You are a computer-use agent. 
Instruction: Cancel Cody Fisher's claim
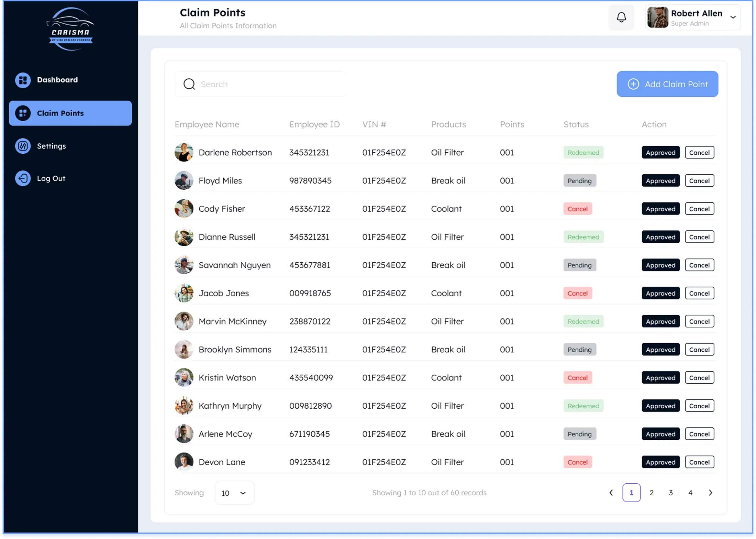[699, 209]
